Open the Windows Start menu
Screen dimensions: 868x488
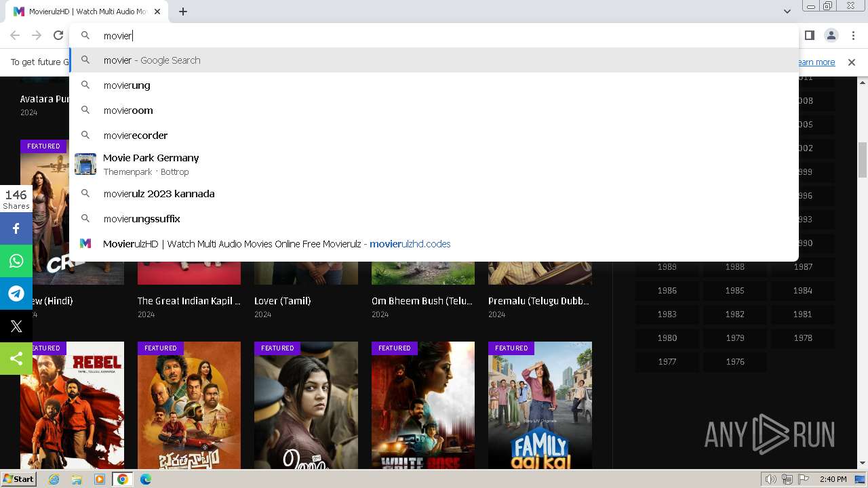pos(18,479)
